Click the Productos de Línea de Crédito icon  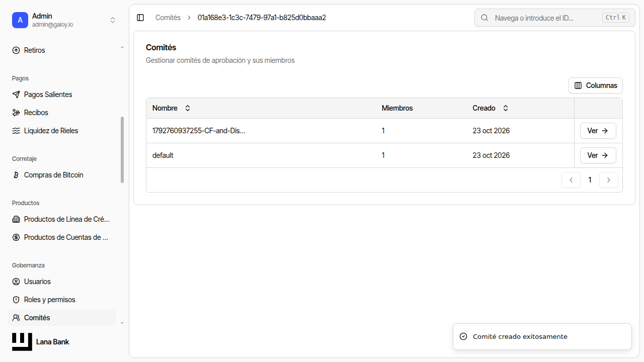click(x=16, y=219)
